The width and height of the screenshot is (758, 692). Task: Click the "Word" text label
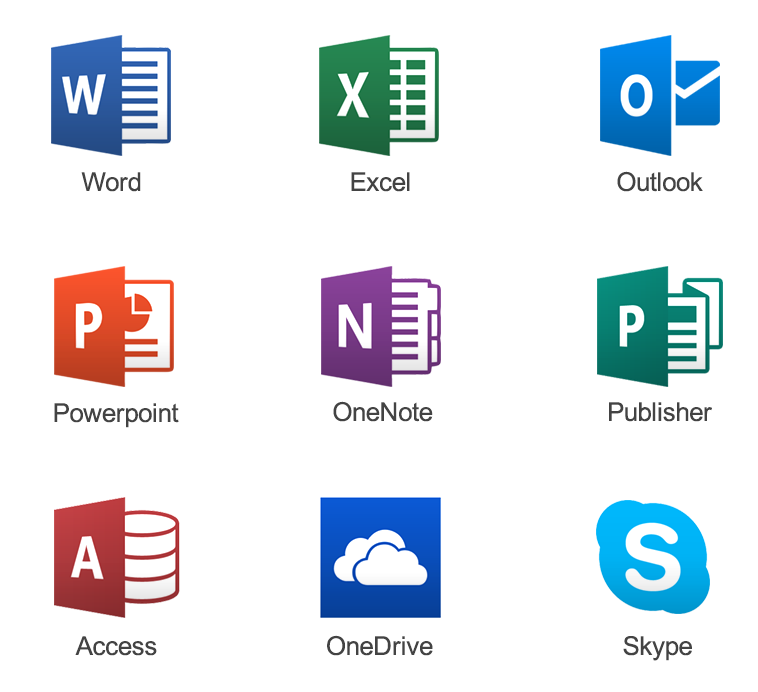[x=111, y=182]
